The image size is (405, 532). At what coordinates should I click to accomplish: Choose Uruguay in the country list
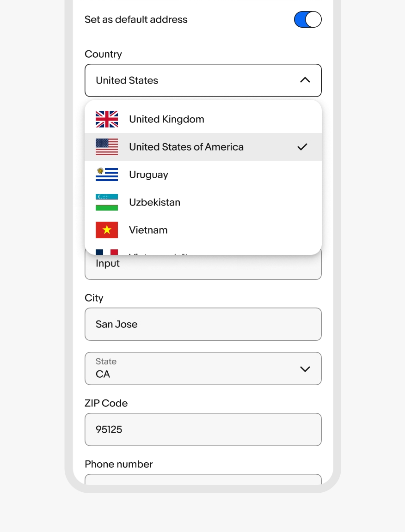click(x=148, y=175)
